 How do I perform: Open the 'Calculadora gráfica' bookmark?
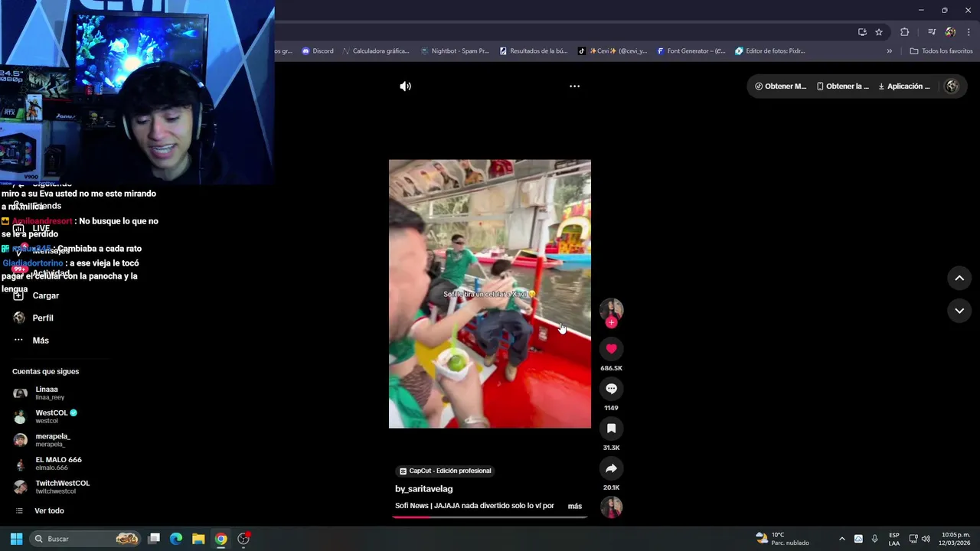click(x=376, y=51)
